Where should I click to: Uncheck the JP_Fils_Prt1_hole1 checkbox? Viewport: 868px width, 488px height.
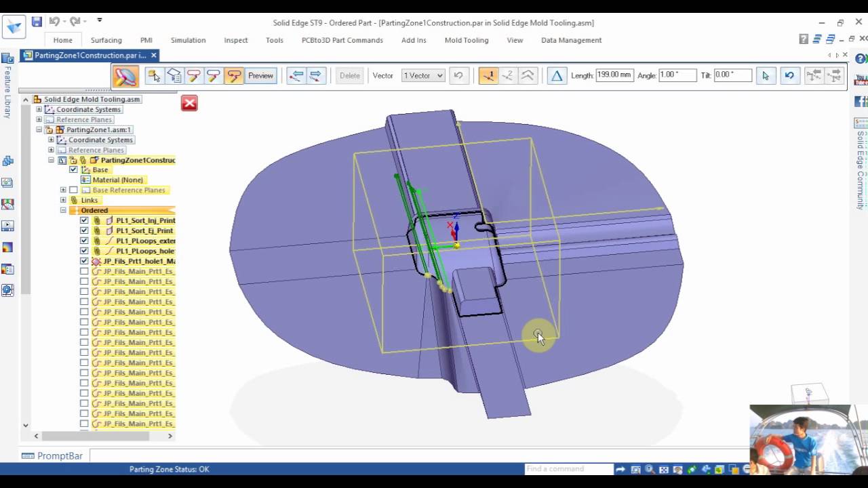coord(84,261)
